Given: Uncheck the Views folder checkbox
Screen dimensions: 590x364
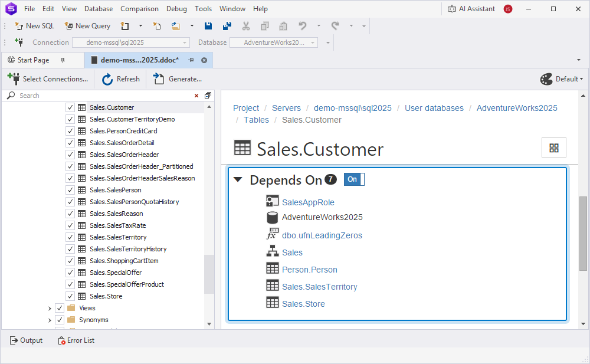Looking at the screenshot, I should coord(60,308).
